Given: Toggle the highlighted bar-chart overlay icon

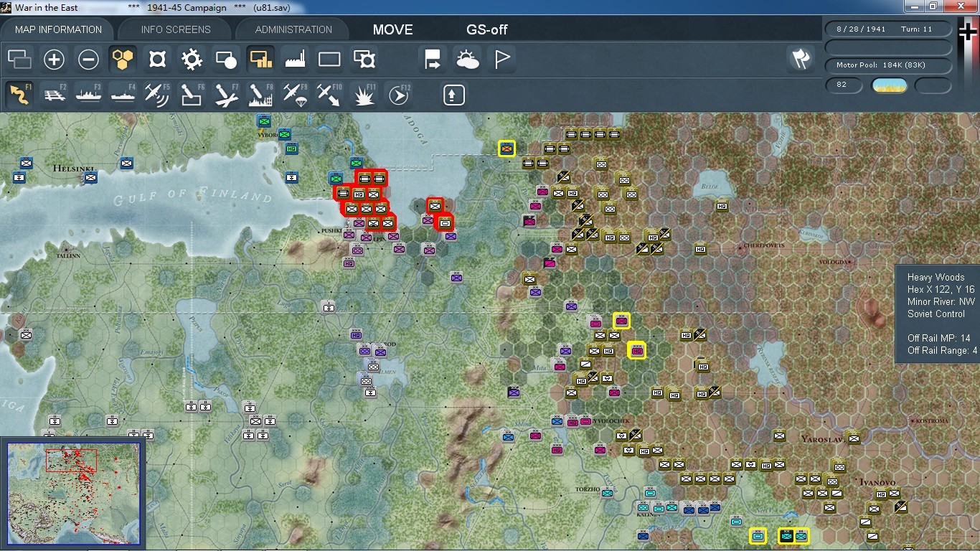Looking at the screenshot, I should coord(260,59).
